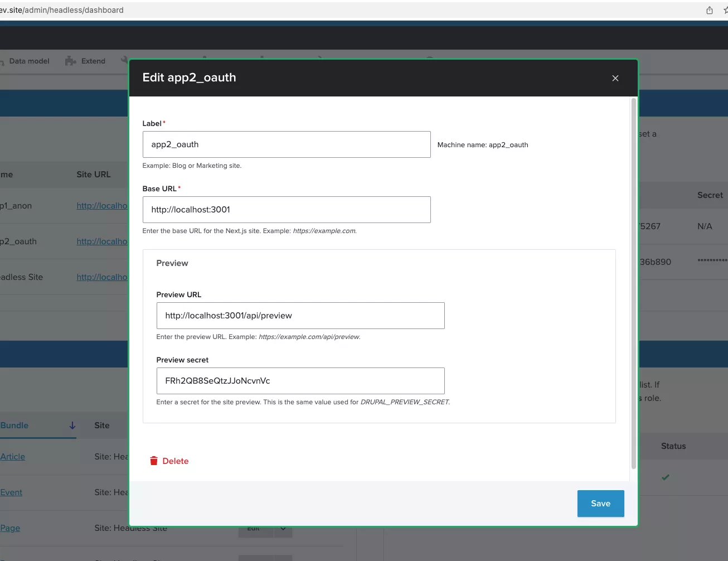This screenshot has width=728, height=561.
Task: Select the Preview secret field
Action: coord(300,381)
